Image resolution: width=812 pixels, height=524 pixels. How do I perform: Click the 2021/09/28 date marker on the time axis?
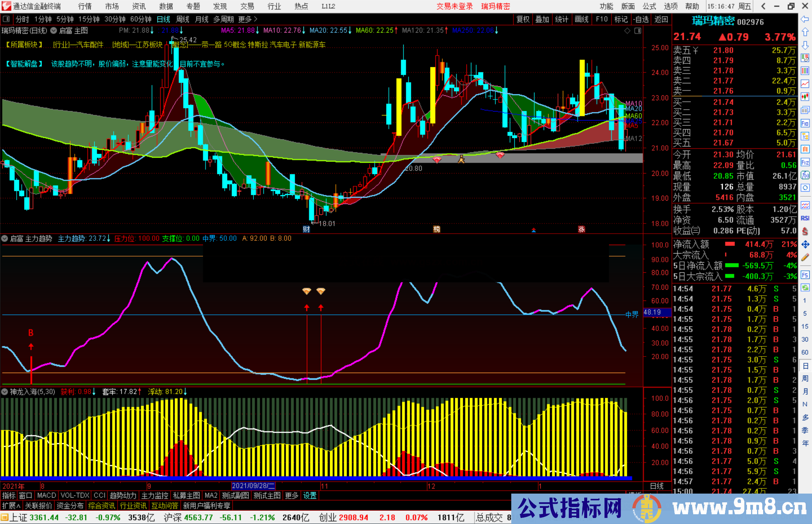(x=253, y=486)
